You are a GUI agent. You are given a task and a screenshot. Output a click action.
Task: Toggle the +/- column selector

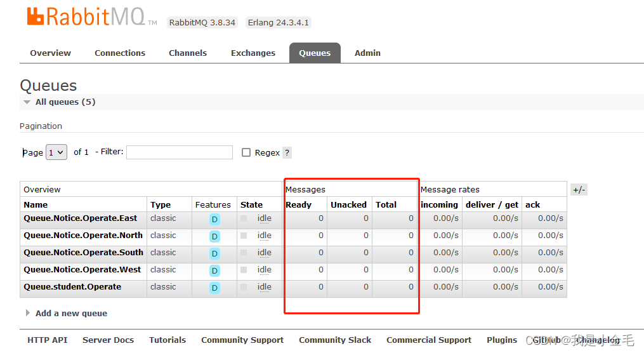pyautogui.click(x=579, y=190)
